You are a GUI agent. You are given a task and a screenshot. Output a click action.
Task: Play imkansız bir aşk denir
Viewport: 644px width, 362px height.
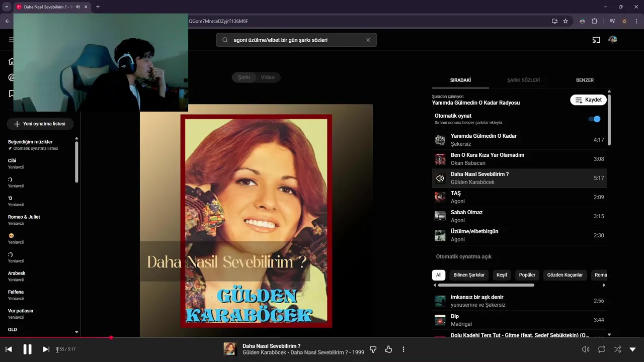[x=519, y=301]
